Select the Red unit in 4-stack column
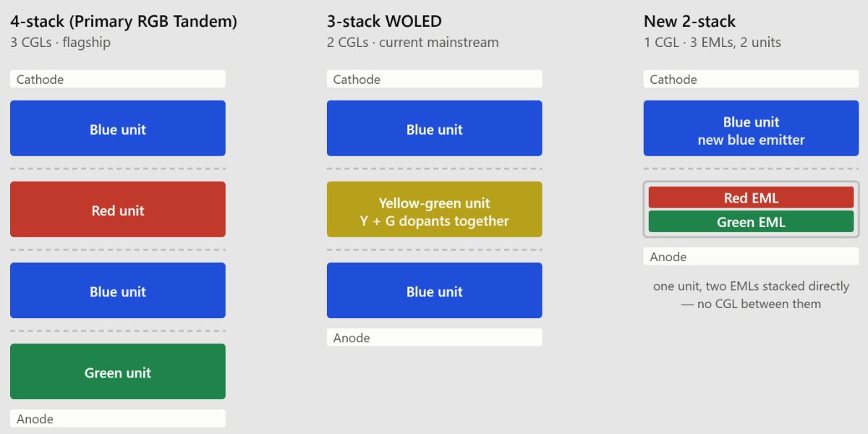The height and width of the screenshot is (434, 868). click(x=118, y=210)
